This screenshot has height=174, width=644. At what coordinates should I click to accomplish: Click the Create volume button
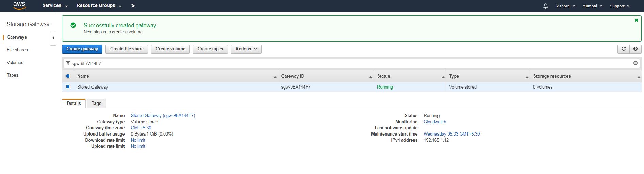(x=170, y=49)
